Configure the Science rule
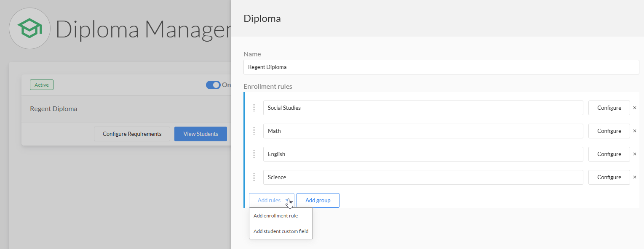The width and height of the screenshot is (644, 249). click(609, 177)
